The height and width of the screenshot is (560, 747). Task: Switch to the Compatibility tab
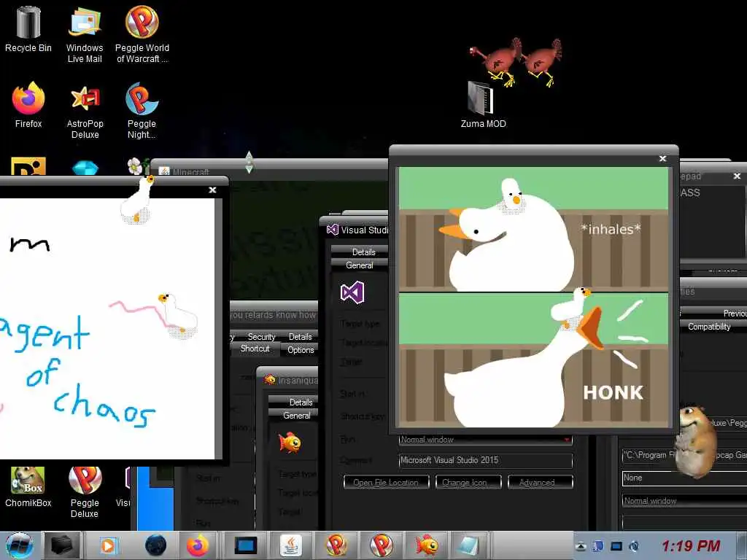[709, 327]
